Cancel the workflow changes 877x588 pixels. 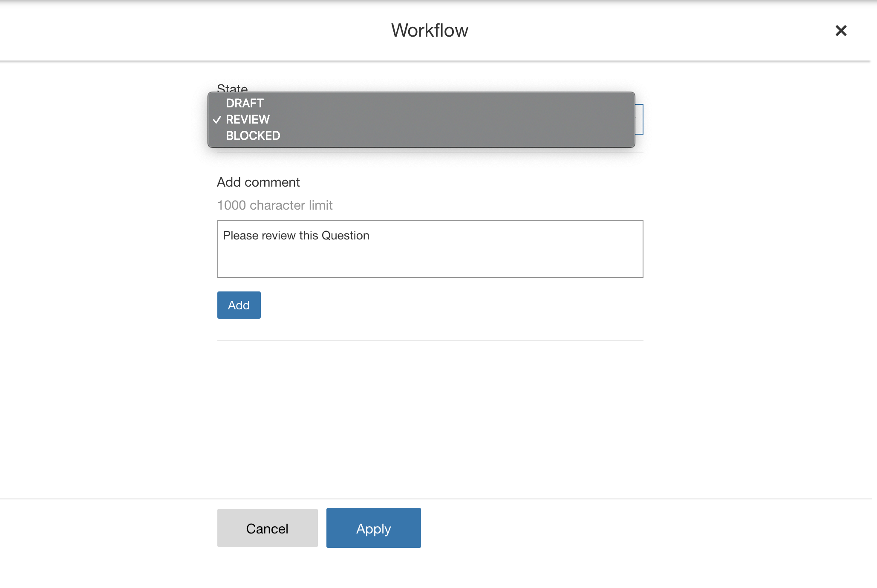(x=267, y=528)
